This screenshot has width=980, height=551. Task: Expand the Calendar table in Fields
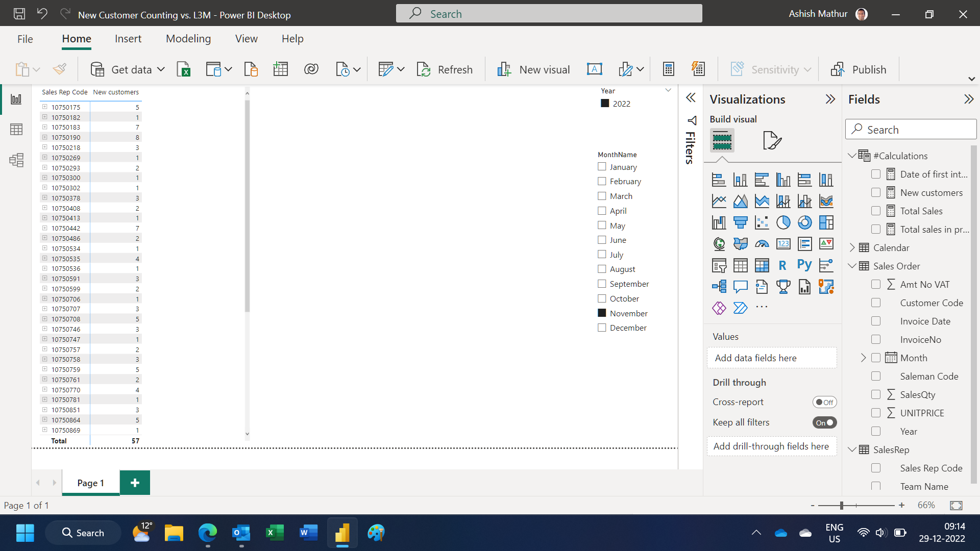852,247
